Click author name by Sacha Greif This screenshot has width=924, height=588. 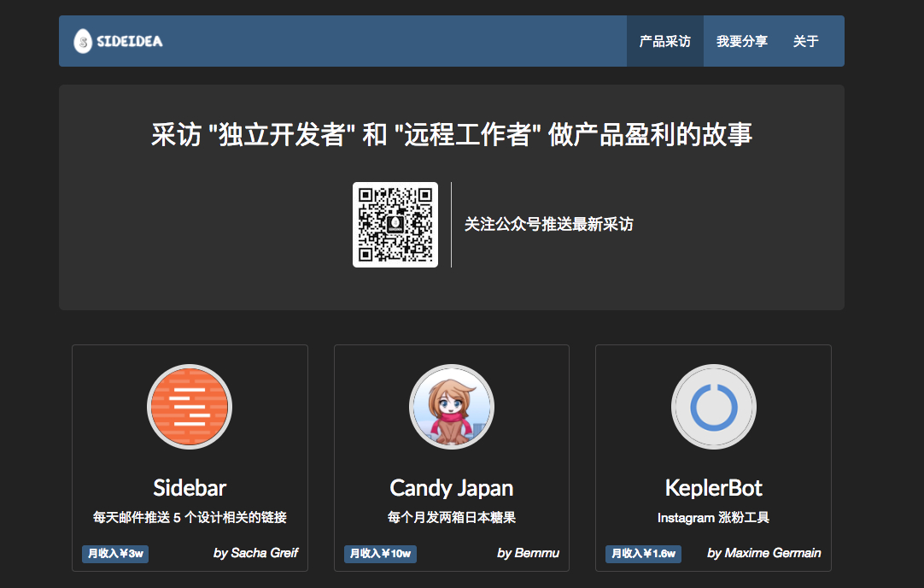[x=255, y=553]
